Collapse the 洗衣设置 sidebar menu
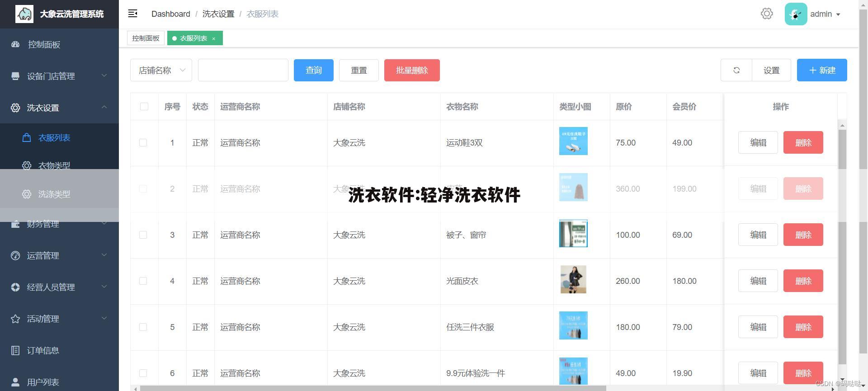This screenshot has width=868, height=391. [59, 108]
